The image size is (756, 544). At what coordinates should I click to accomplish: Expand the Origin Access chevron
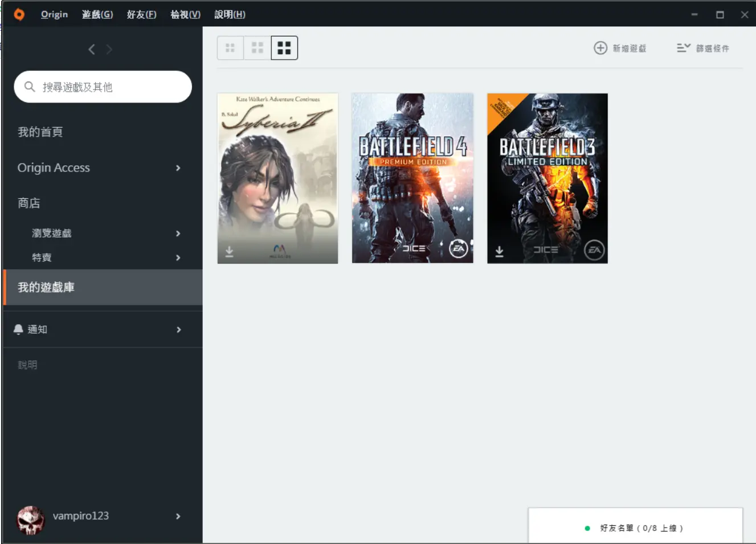tap(178, 168)
